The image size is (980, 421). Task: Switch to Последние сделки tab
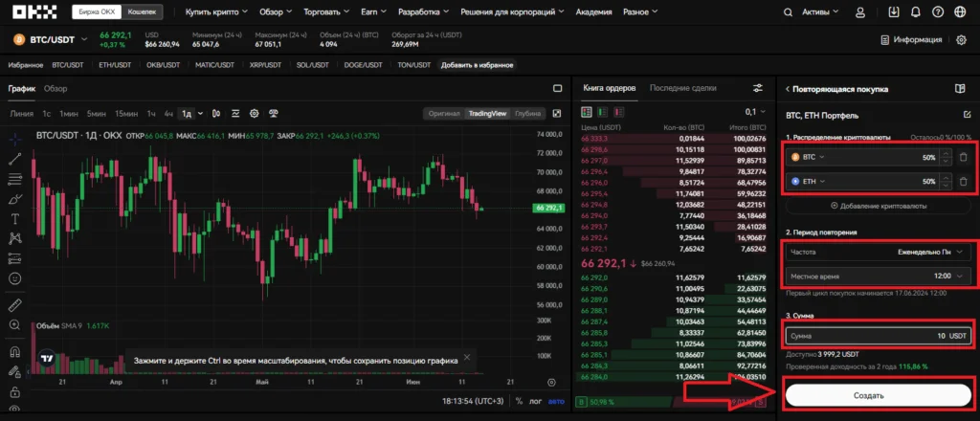[682, 88]
